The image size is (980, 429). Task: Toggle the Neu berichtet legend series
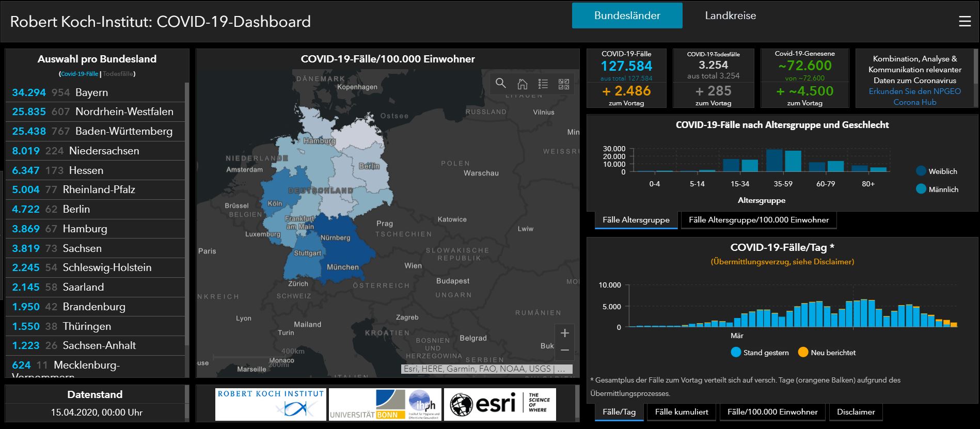coord(827,353)
